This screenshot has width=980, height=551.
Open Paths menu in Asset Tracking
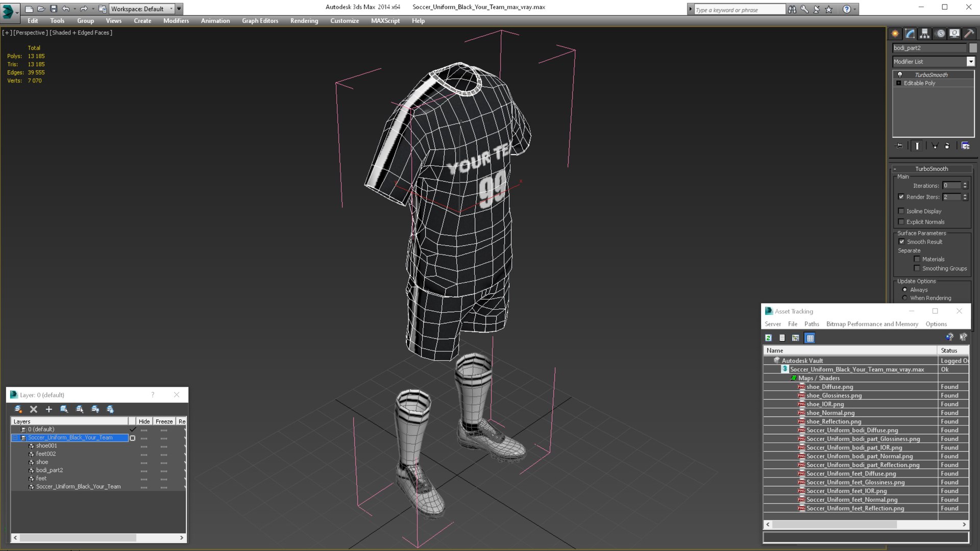point(812,324)
